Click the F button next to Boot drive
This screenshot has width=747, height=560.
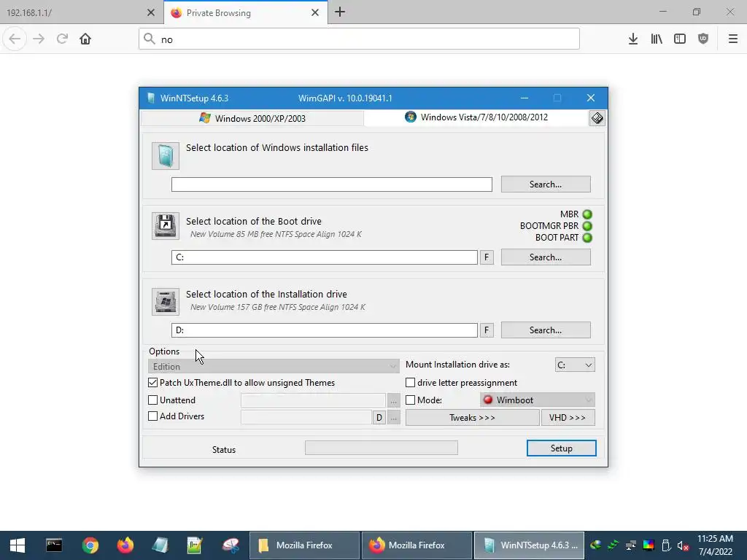(487, 257)
